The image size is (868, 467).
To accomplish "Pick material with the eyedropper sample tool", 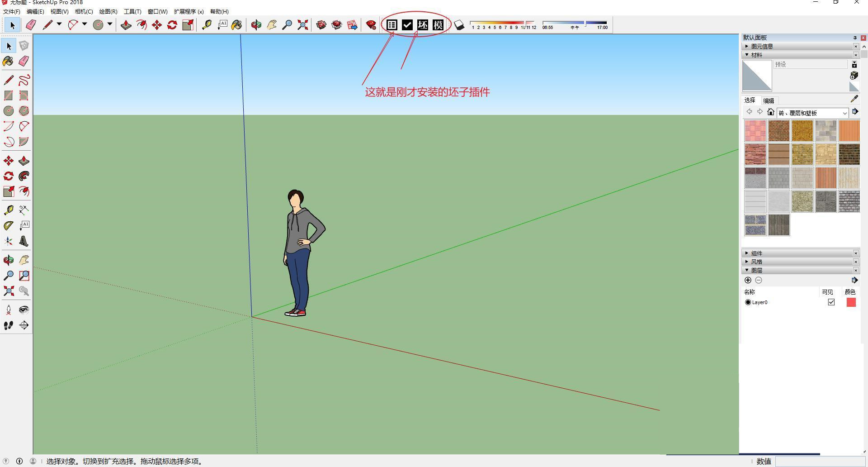I will pos(854,99).
